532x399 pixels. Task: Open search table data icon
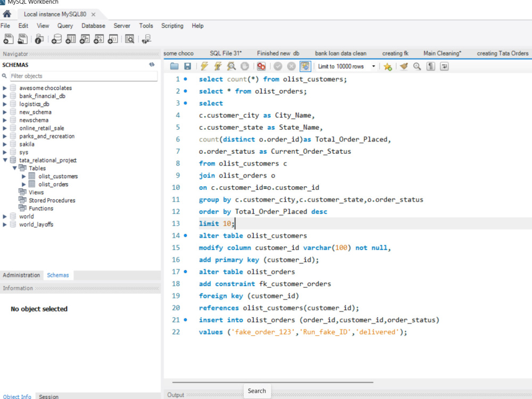(130, 39)
